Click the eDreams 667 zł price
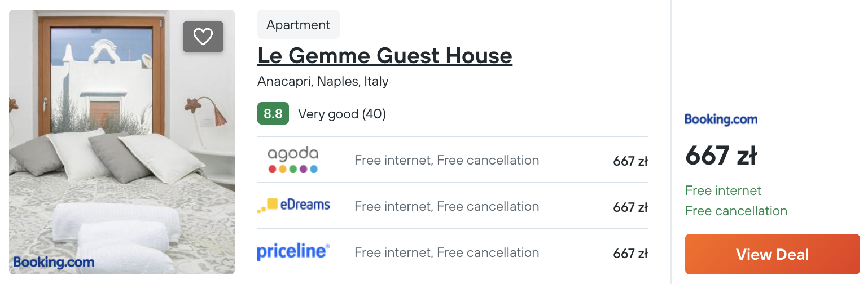This screenshot has height=284, width=868. coord(630,208)
